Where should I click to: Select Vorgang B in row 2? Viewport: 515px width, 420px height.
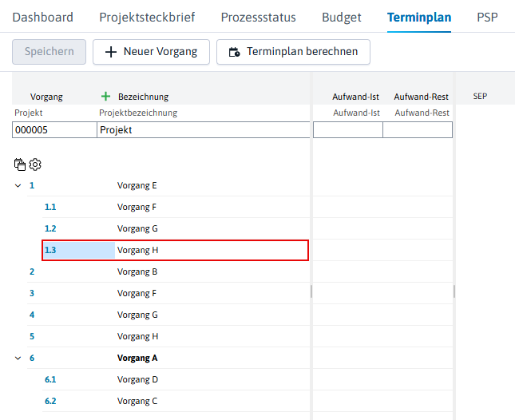(137, 272)
